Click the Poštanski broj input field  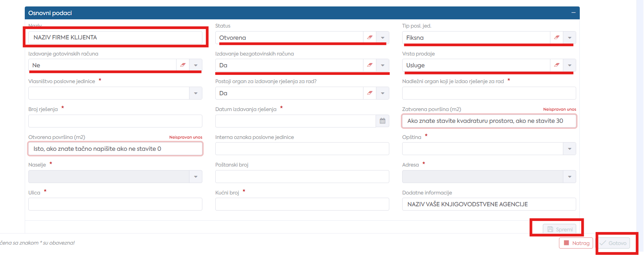coord(302,177)
